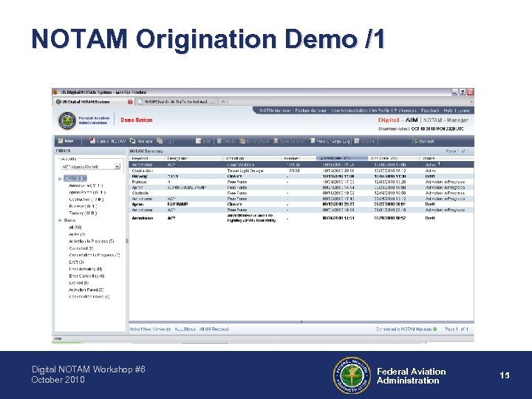Open the Feedback link
The image size is (532, 399).
[430, 110]
